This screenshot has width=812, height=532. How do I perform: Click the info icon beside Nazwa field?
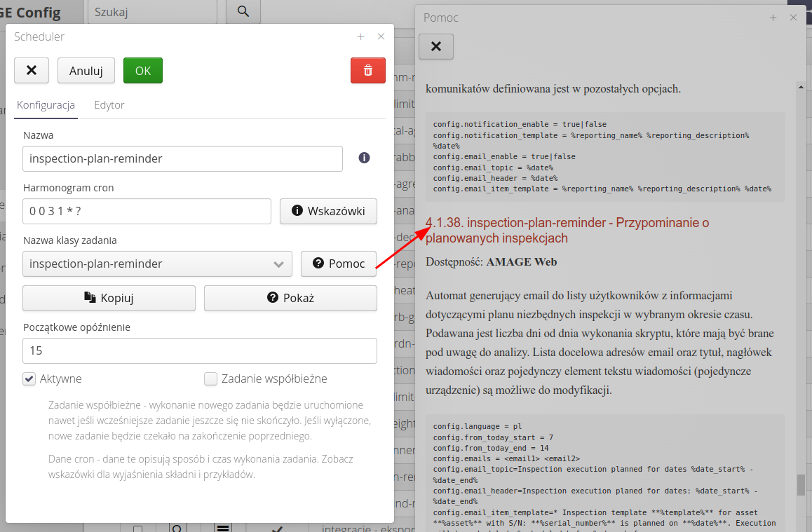point(364,158)
